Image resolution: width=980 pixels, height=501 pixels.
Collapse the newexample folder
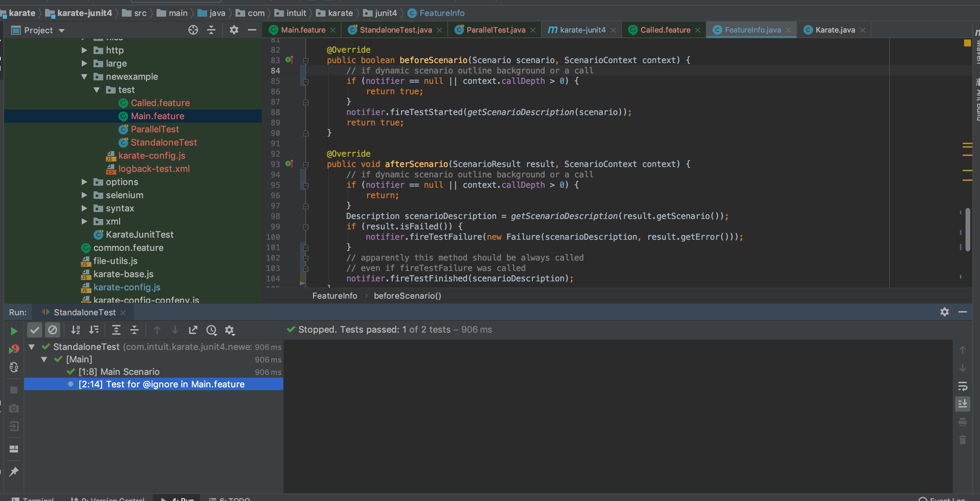pyautogui.click(x=84, y=77)
